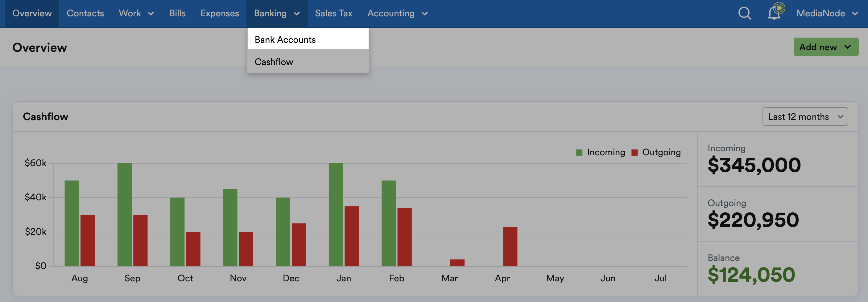Go to Sales Tax page

[333, 14]
